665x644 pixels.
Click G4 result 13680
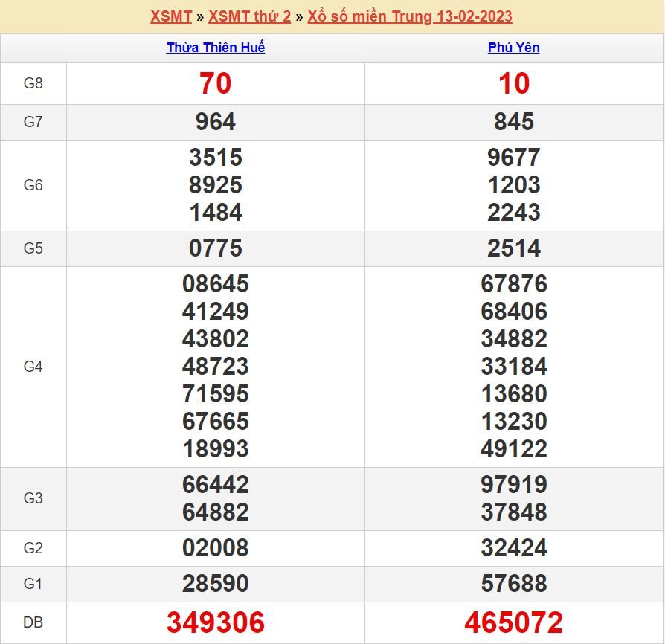coord(513,394)
